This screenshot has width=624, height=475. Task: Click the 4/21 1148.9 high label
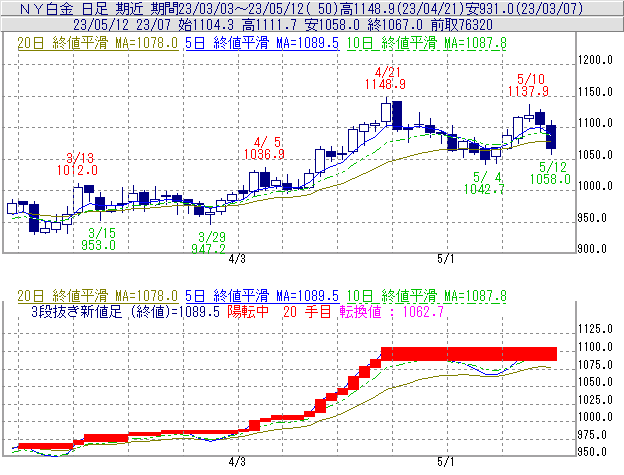(x=385, y=78)
